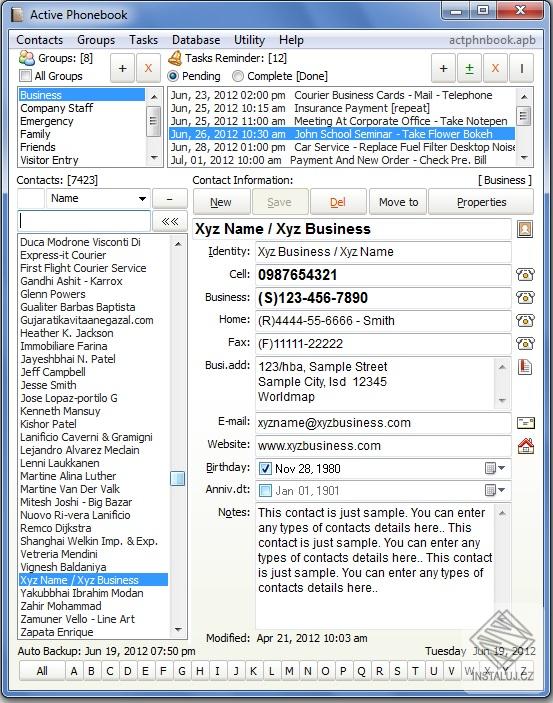Select Car Service task row

342,147
